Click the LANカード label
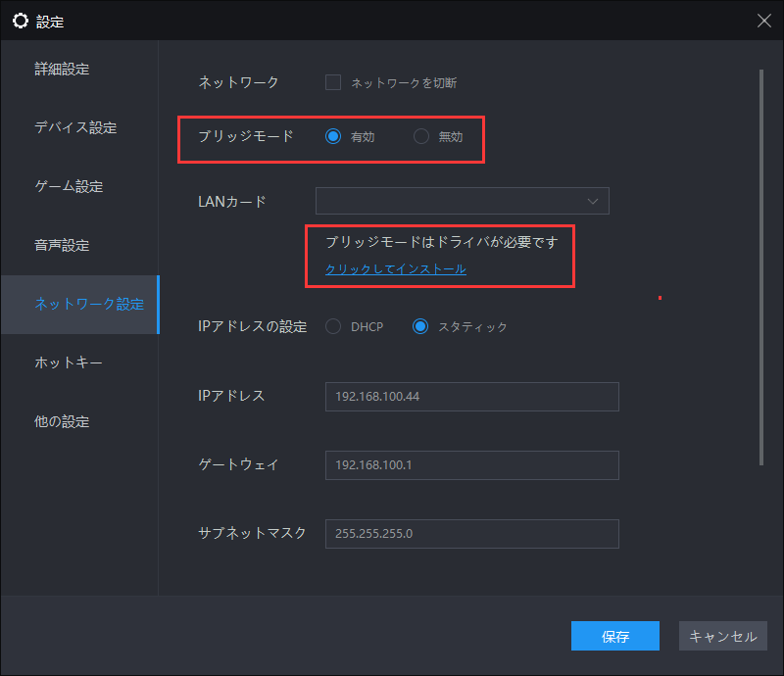 [x=232, y=202]
